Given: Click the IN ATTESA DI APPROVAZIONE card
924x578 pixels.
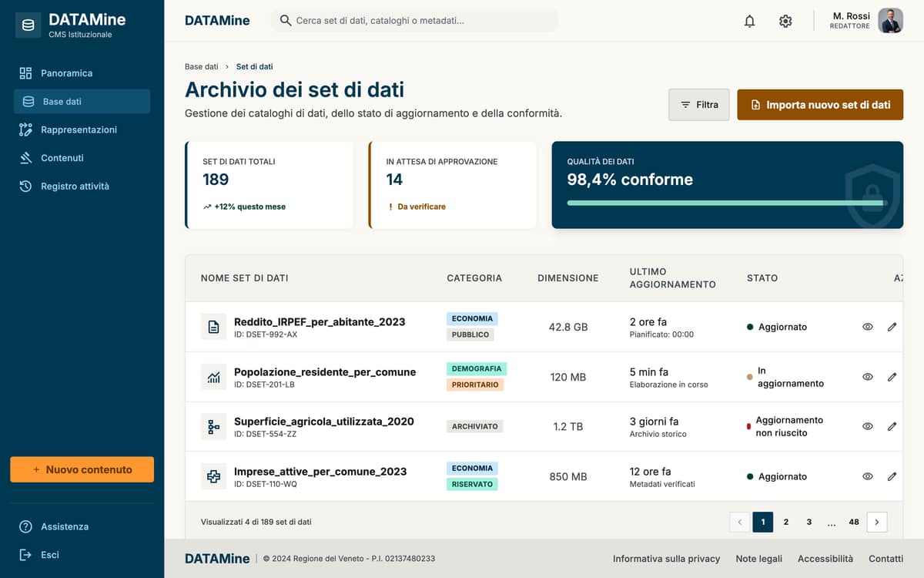Looking at the screenshot, I should point(453,185).
